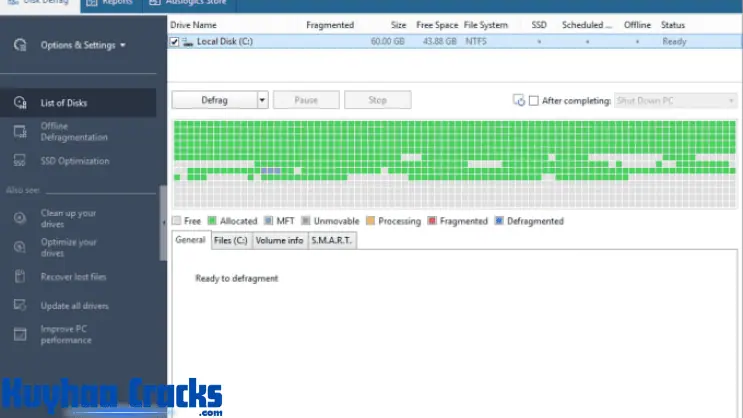The image size is (743, 418).
Task: Expand the Defrag button dropdown arrow
Action: tap(262, 100)
